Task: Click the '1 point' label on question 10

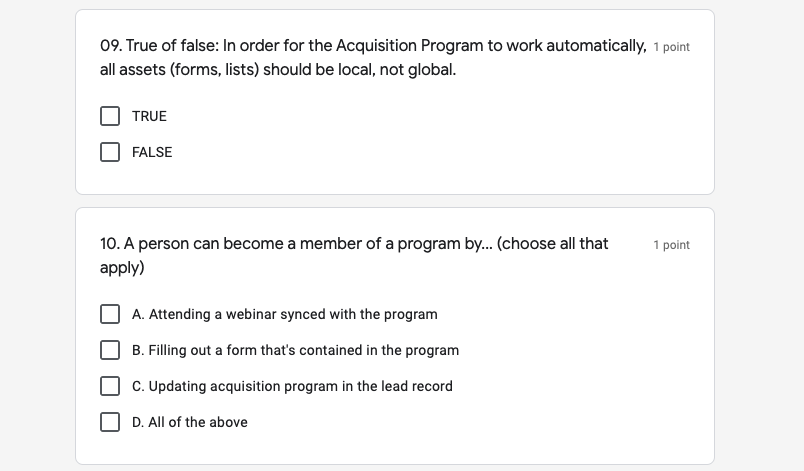Action: (x=671, y=245)
